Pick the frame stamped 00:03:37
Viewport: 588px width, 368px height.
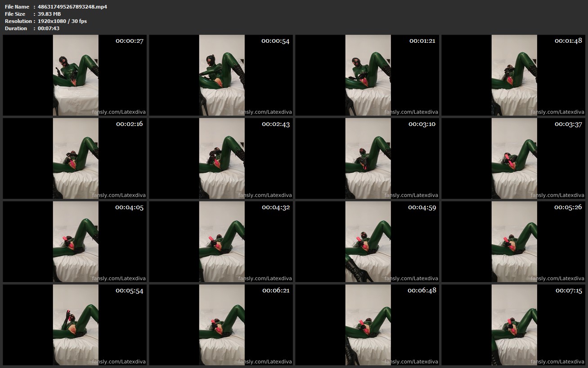click(513, 158)
